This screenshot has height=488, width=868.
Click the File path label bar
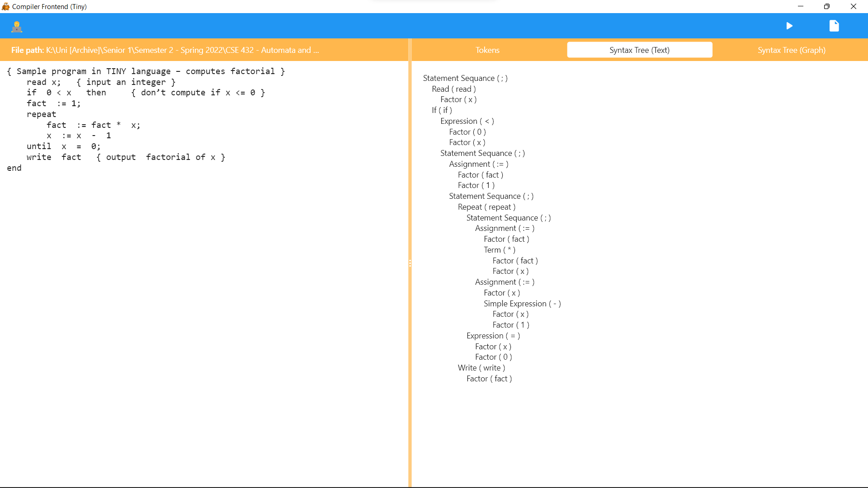[165, 50]
